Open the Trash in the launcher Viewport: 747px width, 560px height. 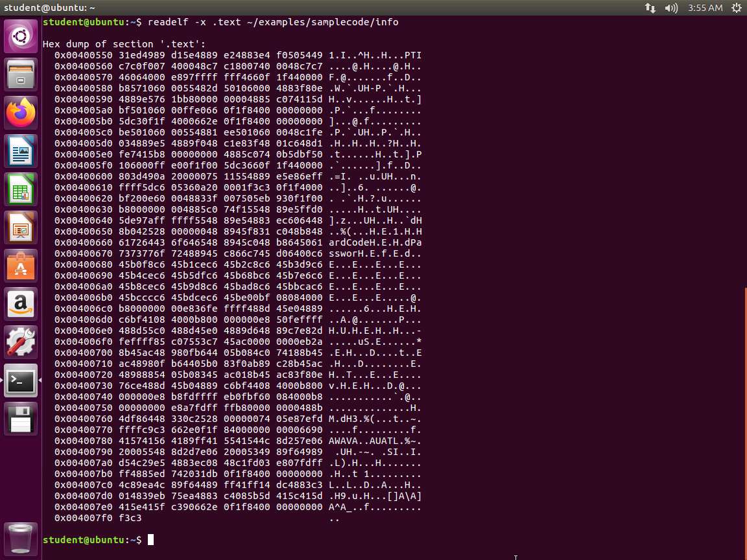click(x=21, y=537)
